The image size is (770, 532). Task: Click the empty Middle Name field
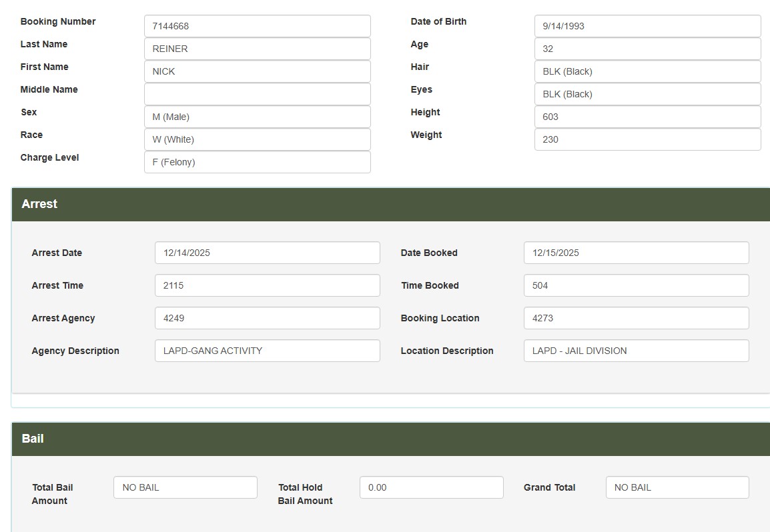[258, 93]
